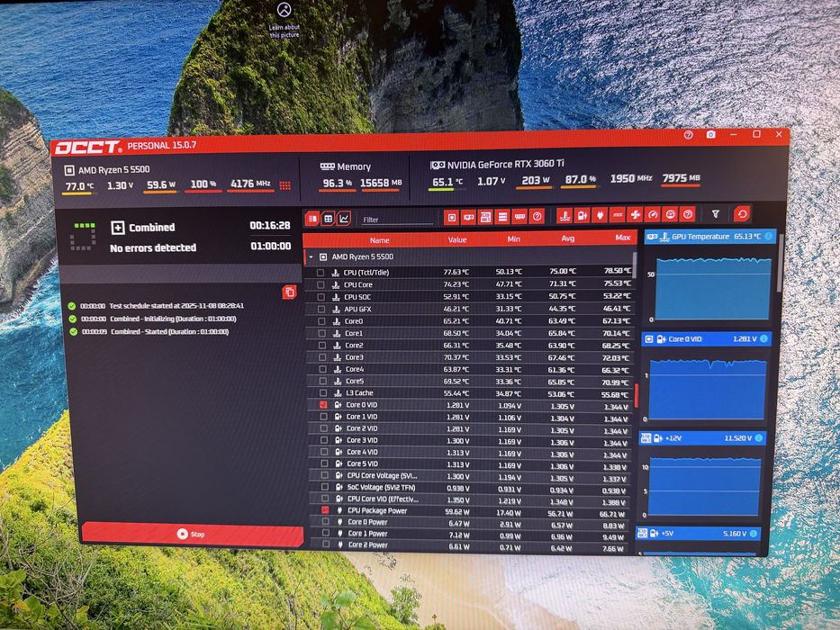Reset min/max values with the refresh icon
This screenshot has width=840, height=630.
point(743,214)
